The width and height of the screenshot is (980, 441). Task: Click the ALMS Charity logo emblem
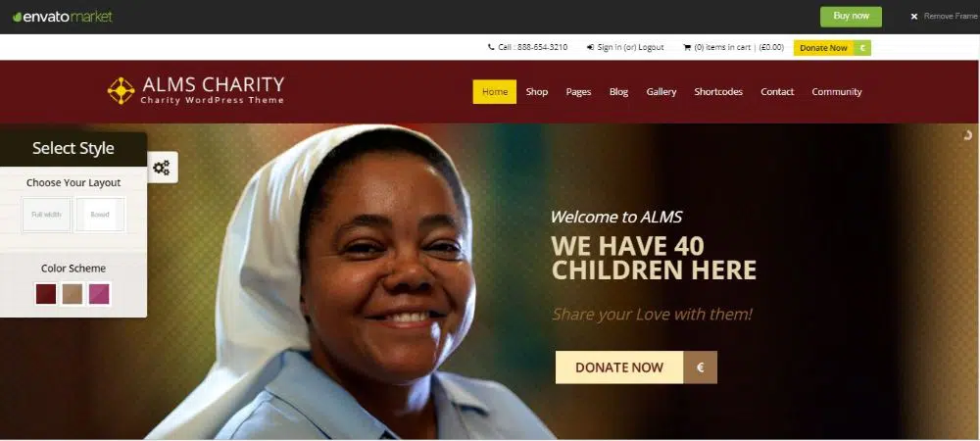click(121, 90)
